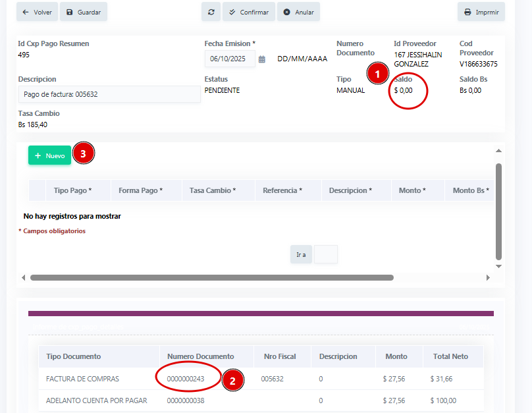Click the refresh icon button
Viewport: 532px width, 413px height.
coord(211,12)
